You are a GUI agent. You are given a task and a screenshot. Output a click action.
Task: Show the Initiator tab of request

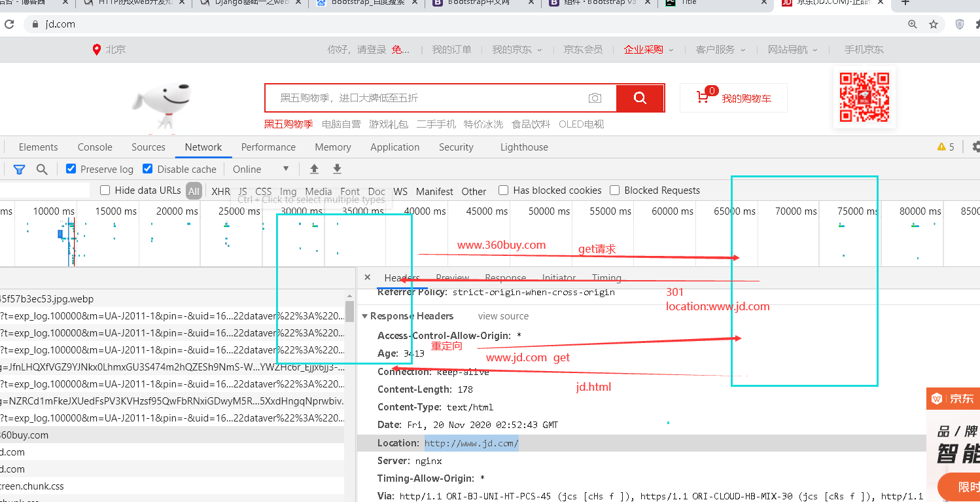tap(559, 278)
